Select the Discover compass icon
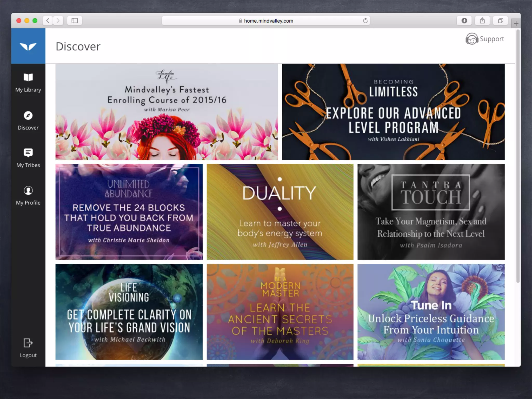532x399 pixels. tap(28, 116)
